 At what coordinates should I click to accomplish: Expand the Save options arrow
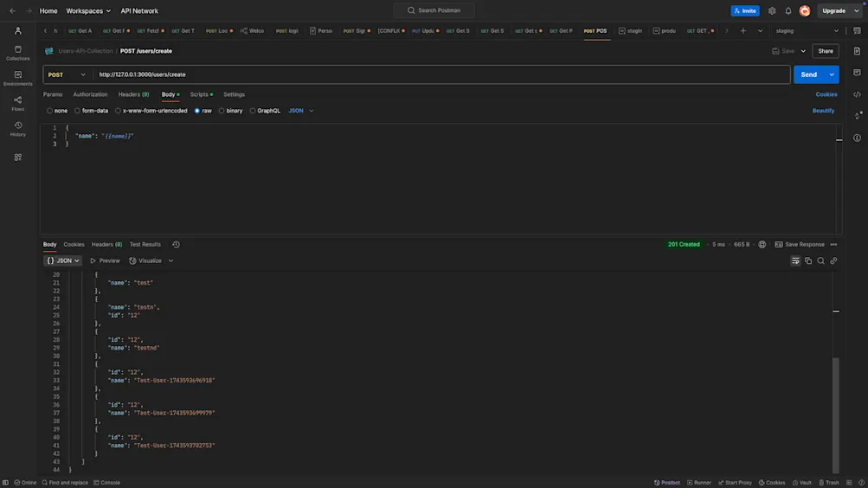coord(803,51)
